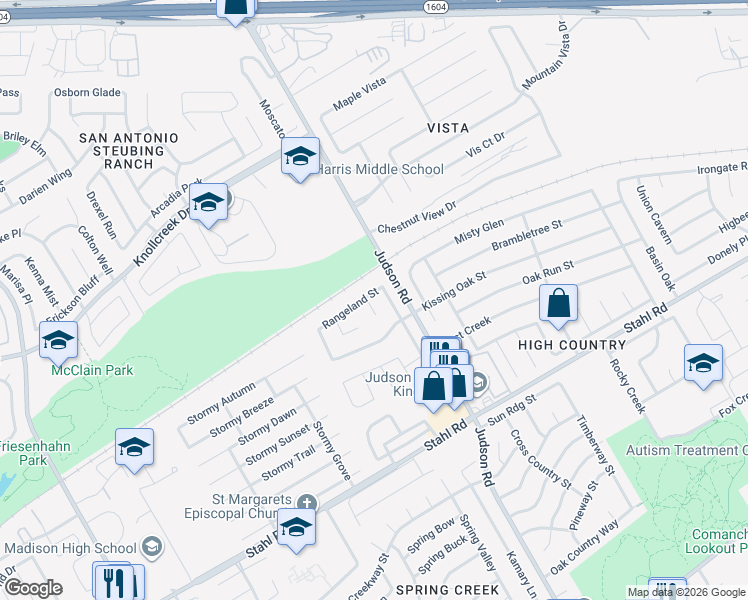Viewport: 748px width, 600px height.
Task: Click the Vis Ct Dr label
Action: 485,145
